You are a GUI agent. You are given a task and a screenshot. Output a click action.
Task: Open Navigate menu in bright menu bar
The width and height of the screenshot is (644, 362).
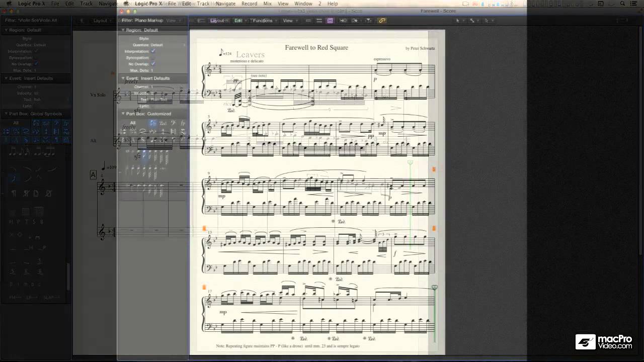click(225, 4)
